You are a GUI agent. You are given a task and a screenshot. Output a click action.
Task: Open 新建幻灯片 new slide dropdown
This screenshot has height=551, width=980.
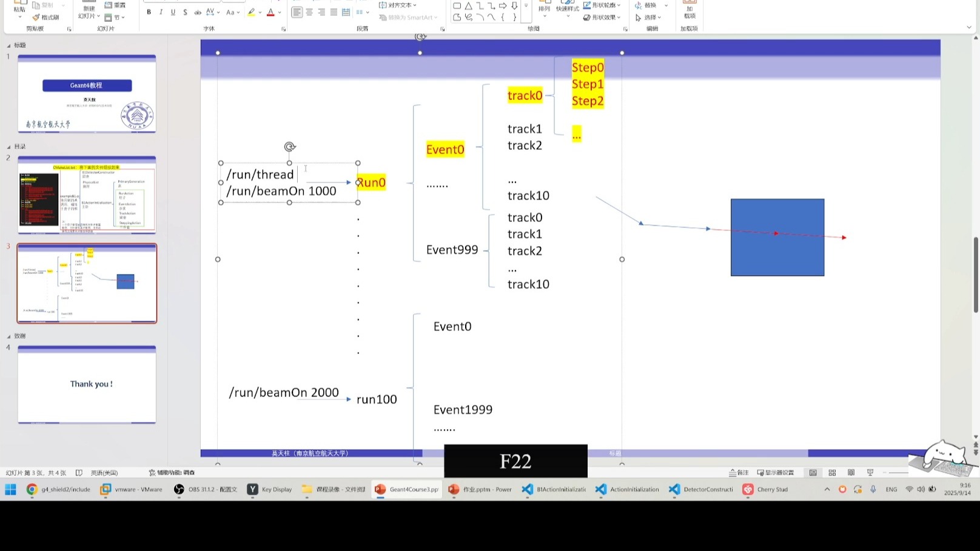click(89, 12)
